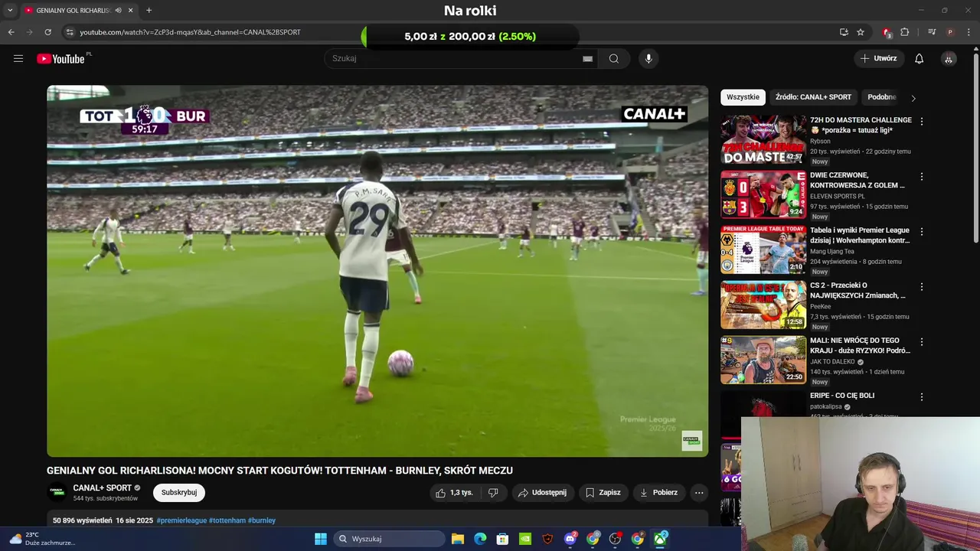Open File Explorer from the taskbar
This screenshot has height=551, width=980.
click(458, 539)
